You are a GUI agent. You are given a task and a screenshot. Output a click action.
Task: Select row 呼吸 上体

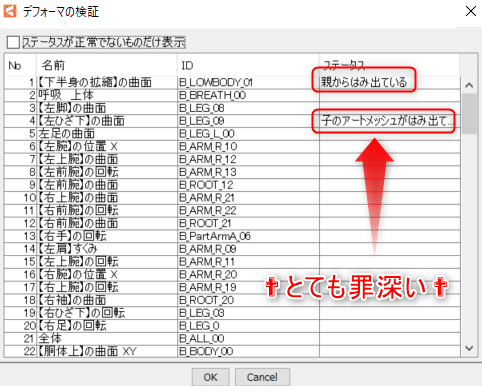click(x=232, y=95)
